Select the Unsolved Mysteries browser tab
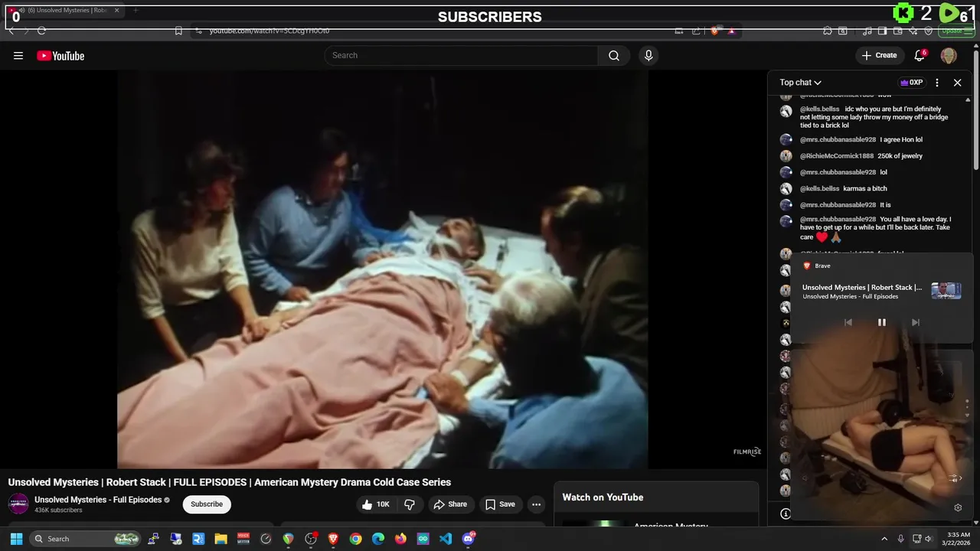 point(63,10)
